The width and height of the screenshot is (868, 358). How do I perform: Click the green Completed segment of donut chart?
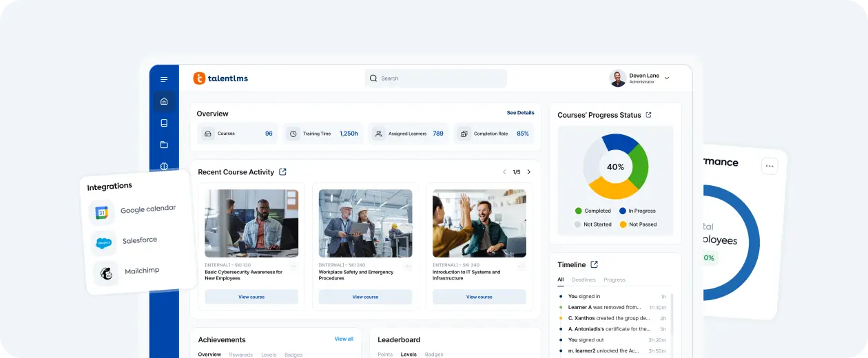pos(638,165)
